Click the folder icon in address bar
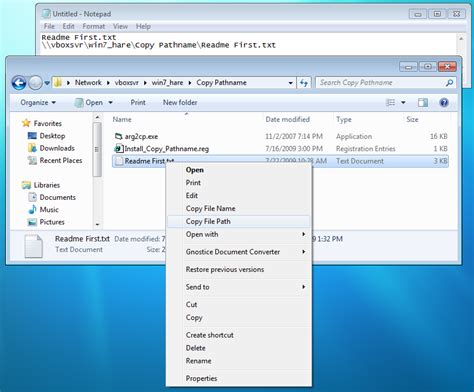This screenshot has width=474, height=392. pos(58,83)
